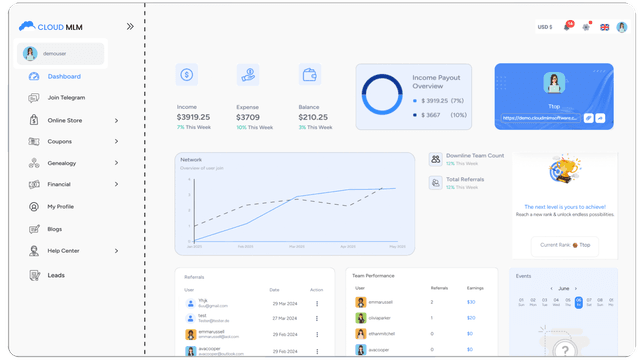
Task: Click the Genealogy tree icon
Action: coord(34,163)
